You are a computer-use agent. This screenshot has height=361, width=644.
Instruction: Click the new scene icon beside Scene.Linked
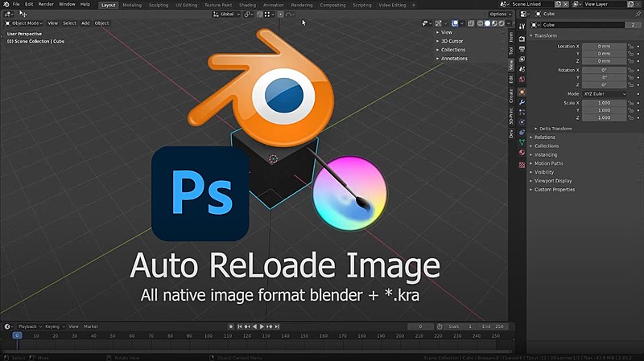pyautogui.click(x=558, y=4)
